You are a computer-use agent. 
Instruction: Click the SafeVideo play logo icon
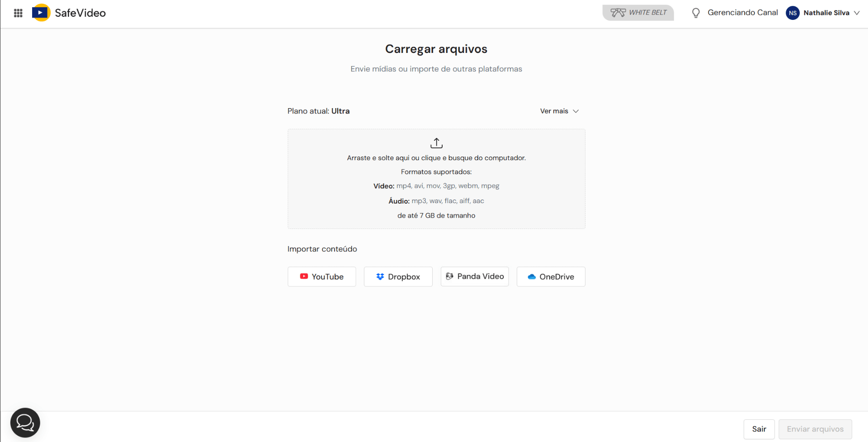[x=41, y=13]
